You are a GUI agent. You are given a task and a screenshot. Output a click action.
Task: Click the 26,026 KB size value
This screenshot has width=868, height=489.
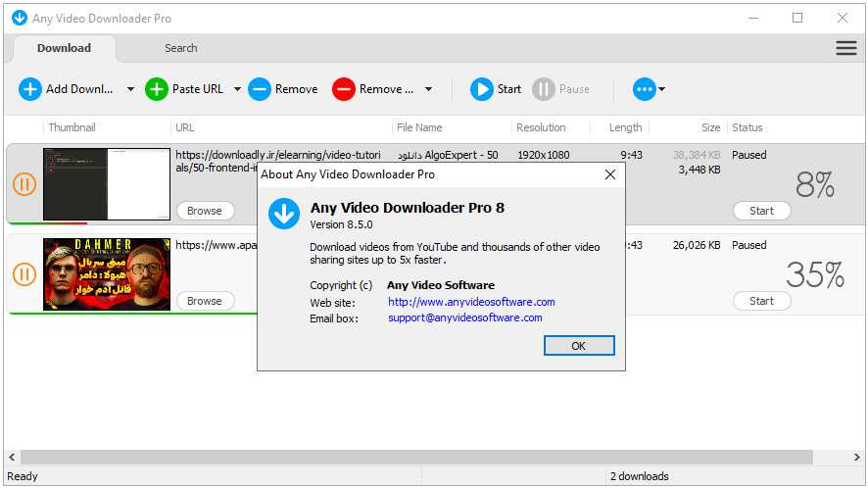[x=697, y=245]
